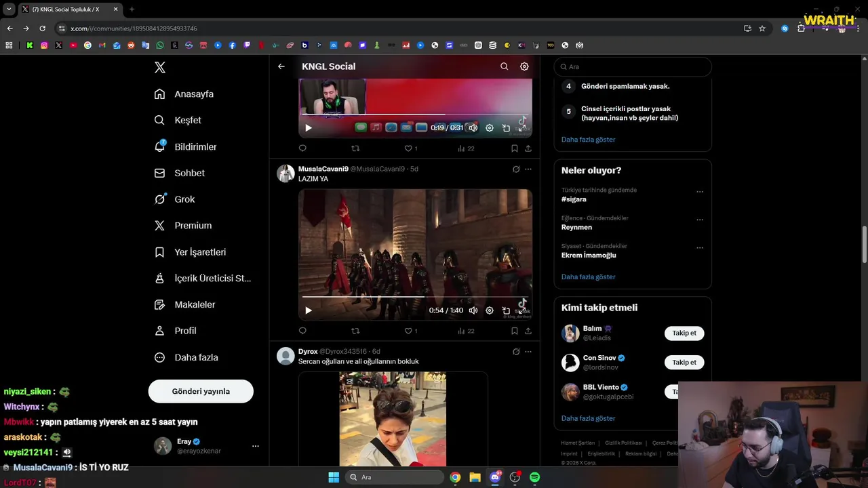Image resolution: width=868 pixels, height=488 pixels.
Task: Open Dyrox post image
Action: (x=393, y=419)
